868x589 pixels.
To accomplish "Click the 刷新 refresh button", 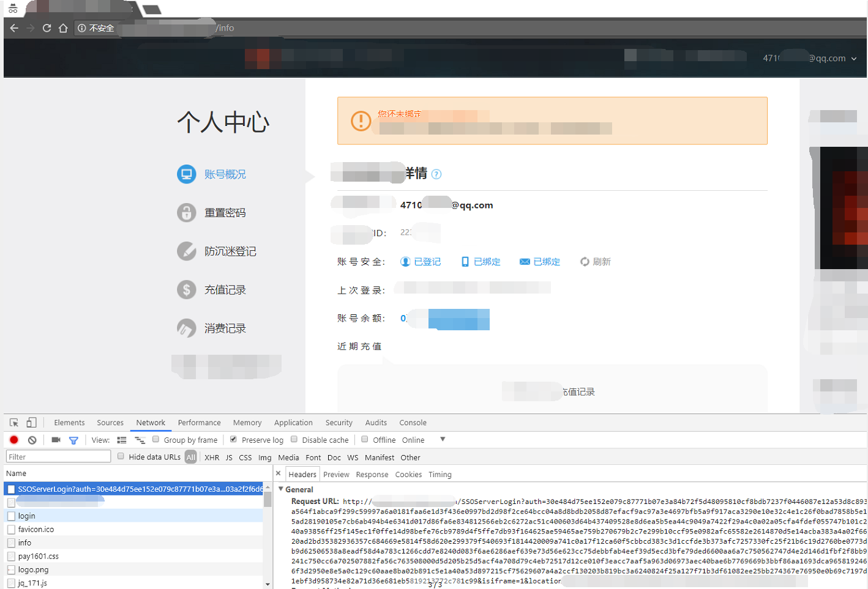I will point(596,262).
